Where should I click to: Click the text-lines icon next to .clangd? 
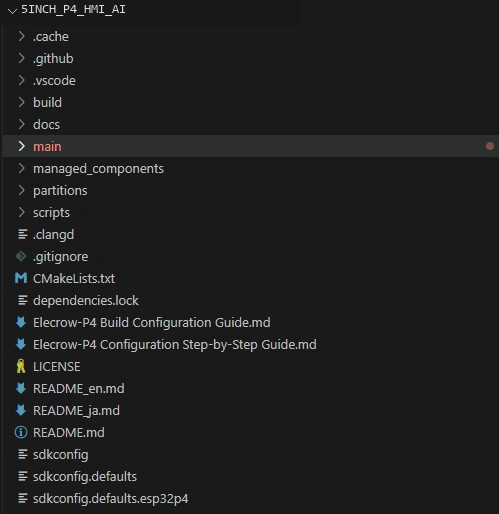(x=23, y=234)
